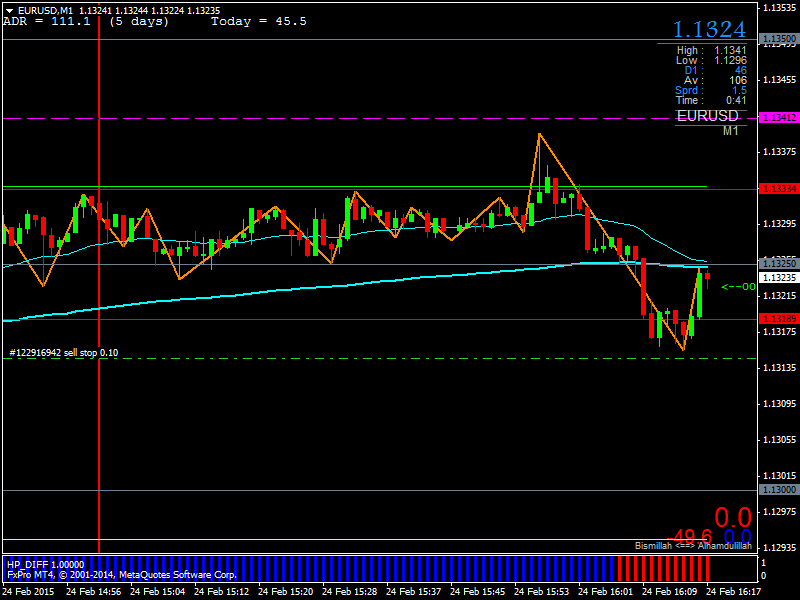Click the 24 Feb 2015 date label
800x600 pixels.
(x=28, y=592)
